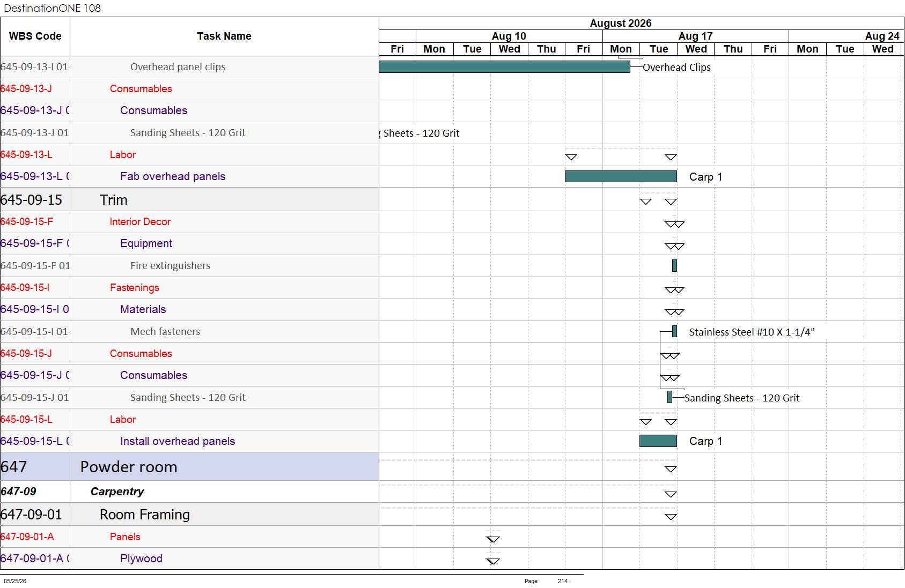Select the Interior Decor task row
The height and width of the screenshot is (588, 905).
click(189, 221)
